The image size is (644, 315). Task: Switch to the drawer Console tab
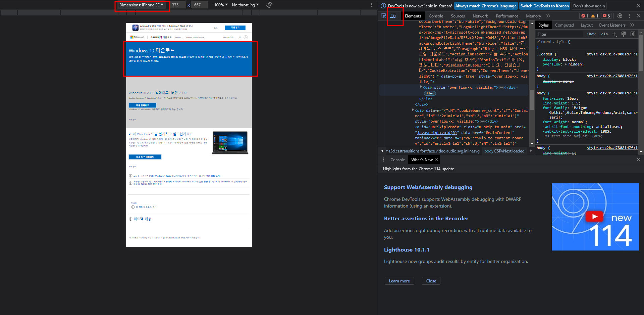pyautogui.click(x=397, y=160)
